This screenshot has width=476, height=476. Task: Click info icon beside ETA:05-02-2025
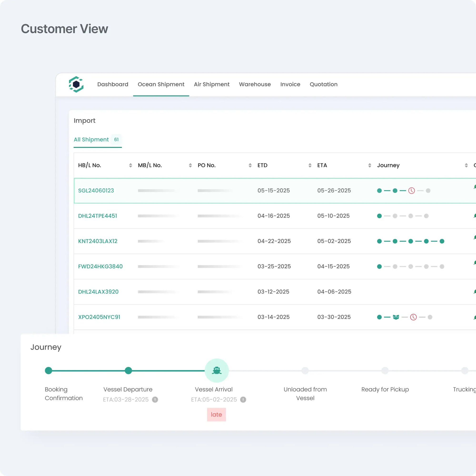243,399
